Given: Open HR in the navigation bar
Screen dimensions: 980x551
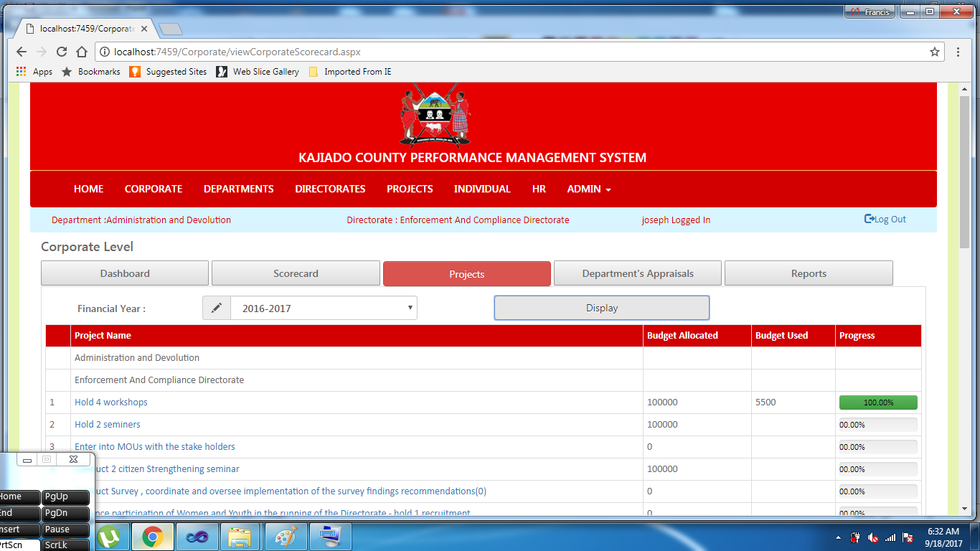Looking at the screenshot, I should [539, 189].
